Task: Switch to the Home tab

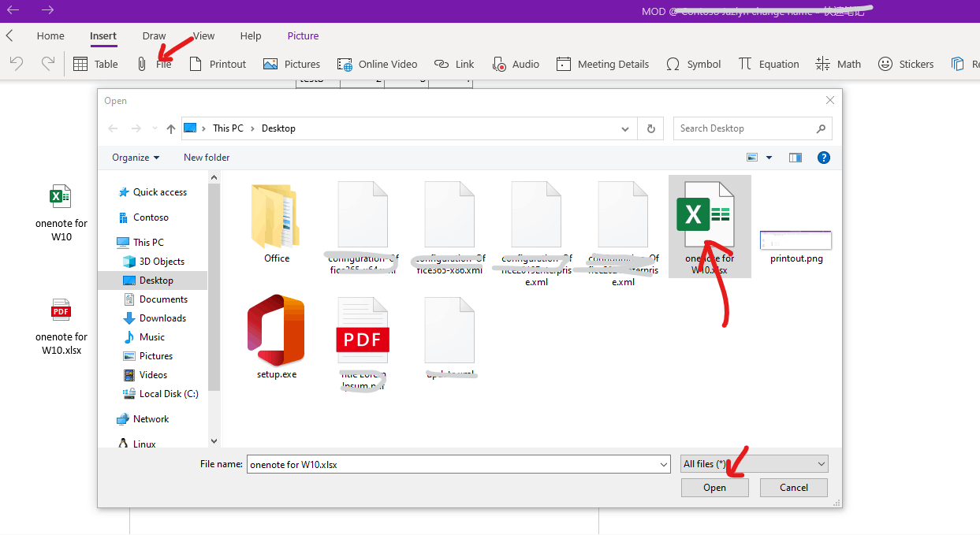Action: click(x=50, y=35)
